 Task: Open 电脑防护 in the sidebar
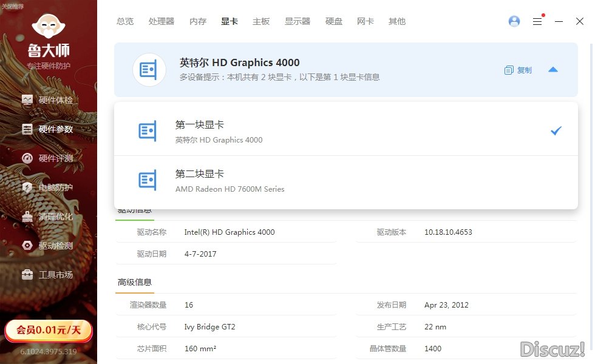click(x=48, y=187)
